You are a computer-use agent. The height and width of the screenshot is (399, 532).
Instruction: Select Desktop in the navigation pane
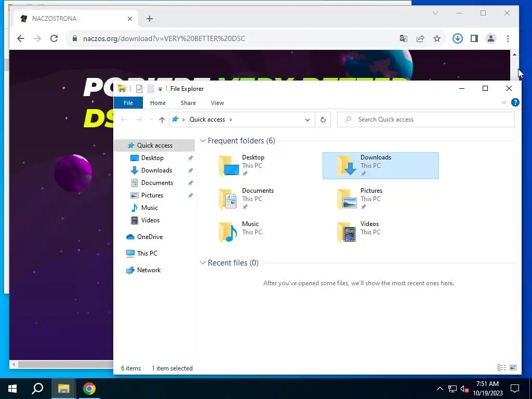point(152,158)
